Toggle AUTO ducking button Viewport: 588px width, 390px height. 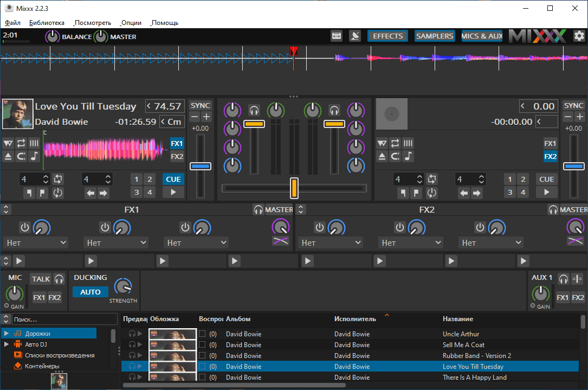(91, 292)
